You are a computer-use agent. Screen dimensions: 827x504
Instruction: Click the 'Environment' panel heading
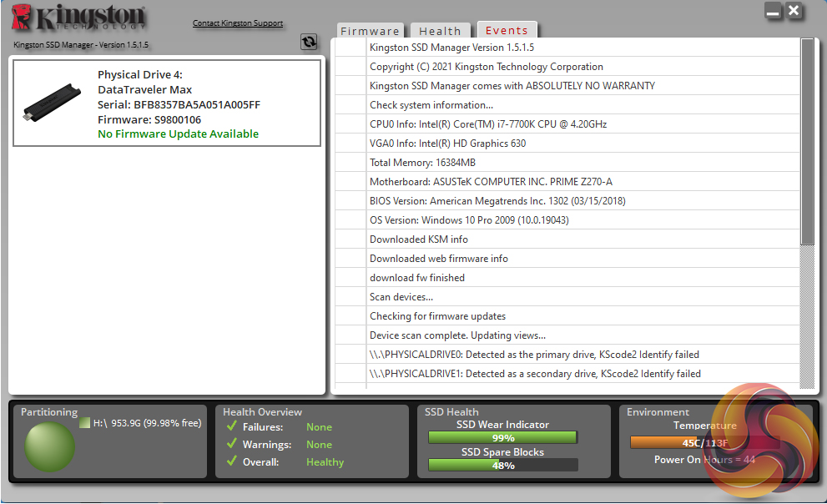click(x=658, y=411)
